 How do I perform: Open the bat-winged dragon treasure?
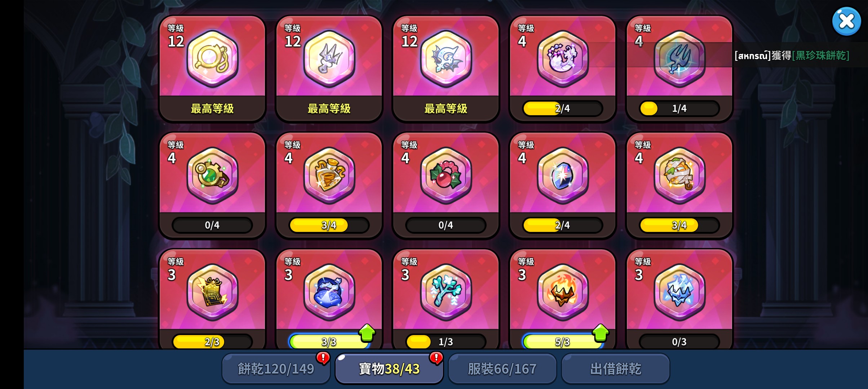coord(446,59)
